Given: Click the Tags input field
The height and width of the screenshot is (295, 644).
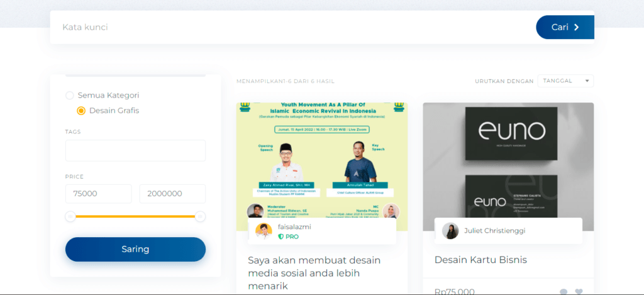Looking at the screenshot, I should (x=136, y=150).
